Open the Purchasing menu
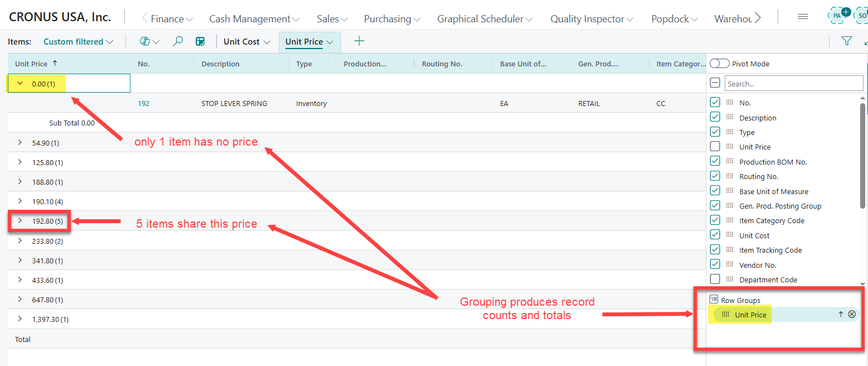The height and width of the screenshot is (366, 868). coord(392,18)
